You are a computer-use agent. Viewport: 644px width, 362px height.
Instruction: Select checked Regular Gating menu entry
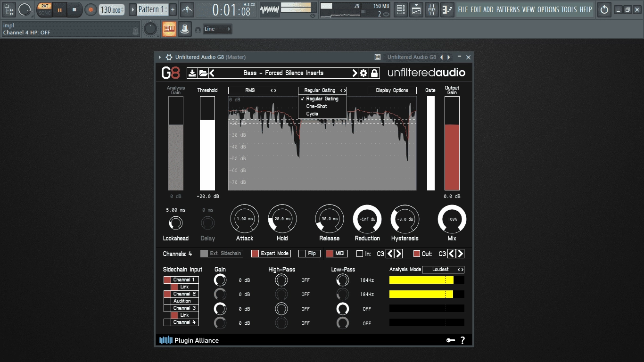[322, 99]
